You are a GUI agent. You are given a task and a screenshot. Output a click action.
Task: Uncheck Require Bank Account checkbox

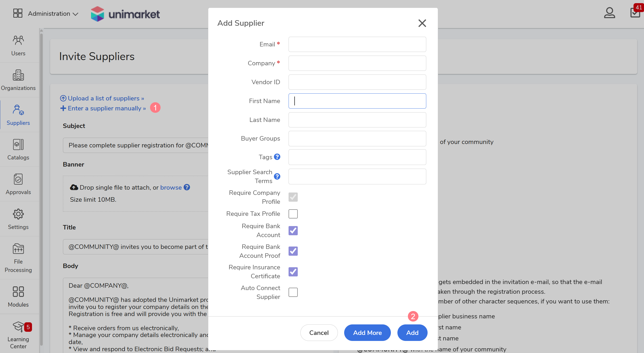coord(293,231)
